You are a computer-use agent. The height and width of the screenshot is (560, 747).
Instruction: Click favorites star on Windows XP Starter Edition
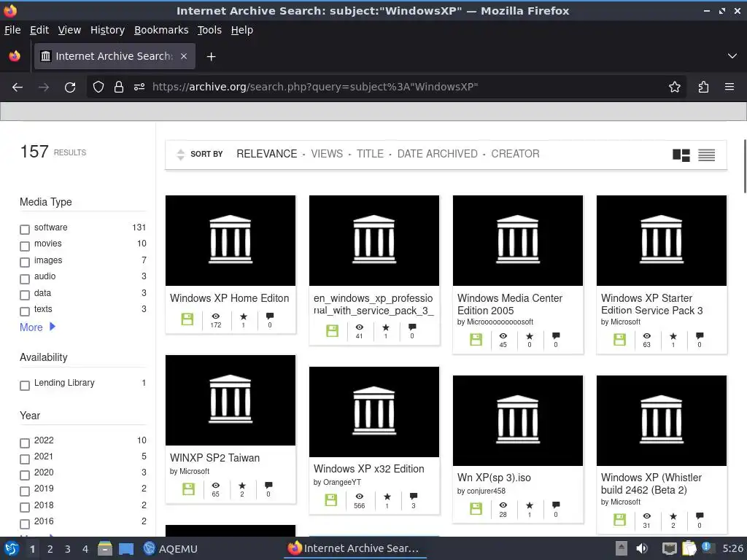click(x=673, y=336)
